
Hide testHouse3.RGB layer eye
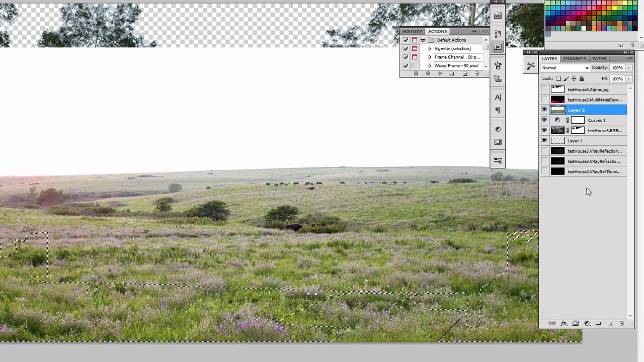pyautogui.click(x=544, y=130)
